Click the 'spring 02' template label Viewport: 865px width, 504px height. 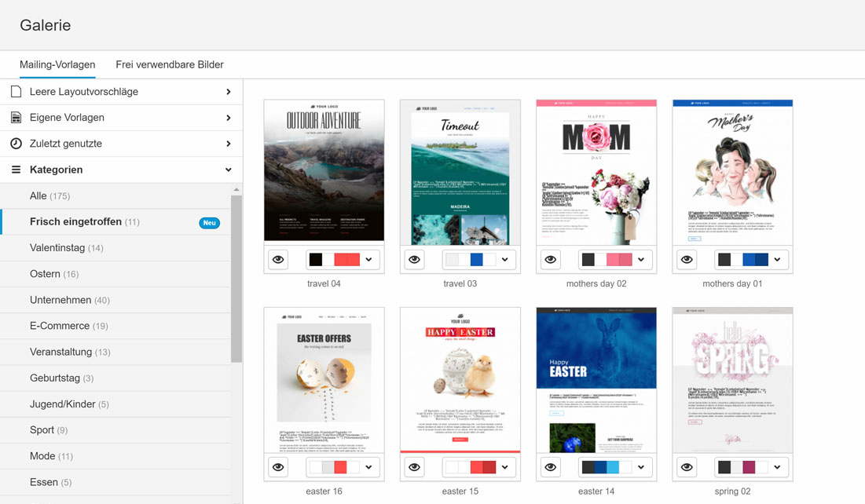coord(732,491)
